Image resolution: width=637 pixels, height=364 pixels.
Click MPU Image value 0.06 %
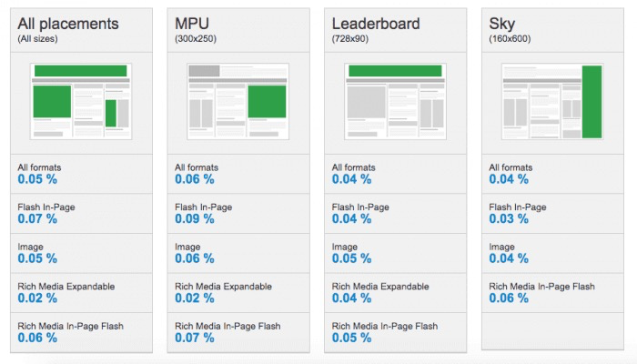click(195, 258)
